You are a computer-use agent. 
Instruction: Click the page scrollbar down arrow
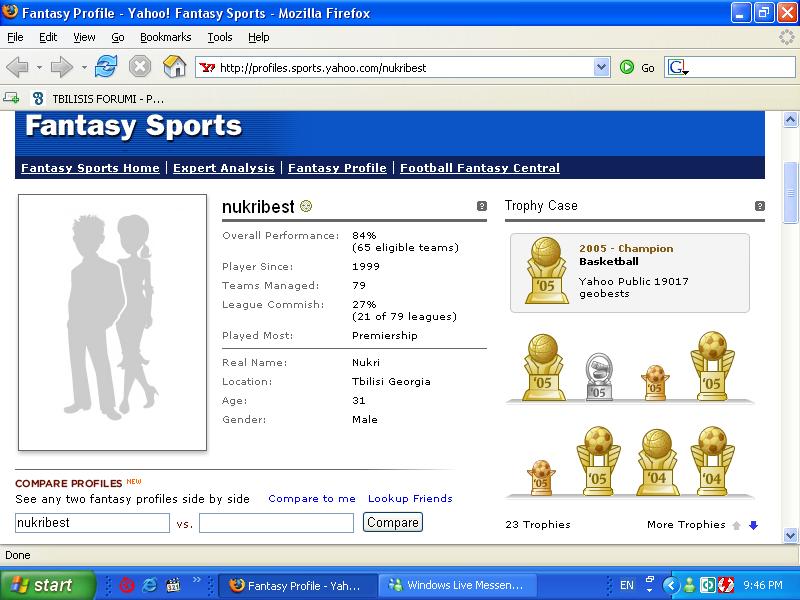(790, 535)
